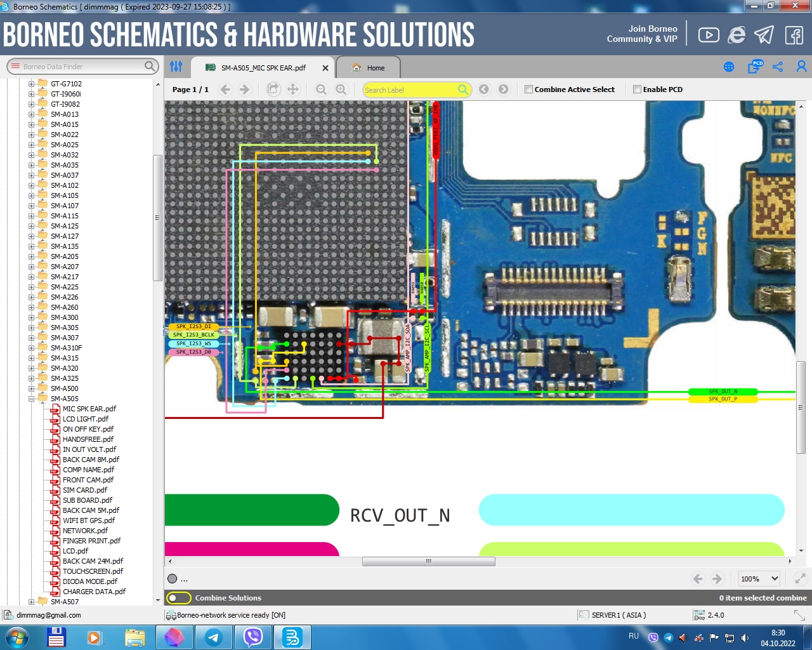Screen dimensions: 812x650
Task: Expand the SM-A500 folder
Action: click(x=31, y=388)
